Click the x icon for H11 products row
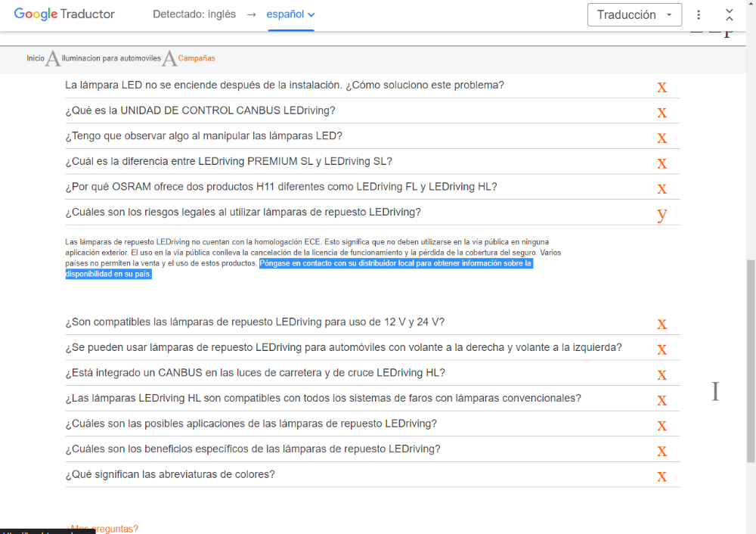756x534 pixels. point(662,189)
